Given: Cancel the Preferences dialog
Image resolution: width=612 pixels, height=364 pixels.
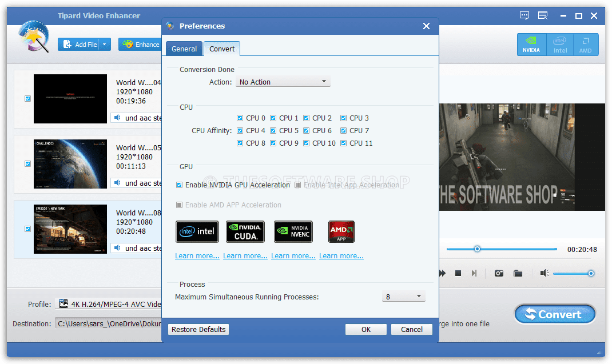Looking at the screenshot, I should (x=412, y=329).
